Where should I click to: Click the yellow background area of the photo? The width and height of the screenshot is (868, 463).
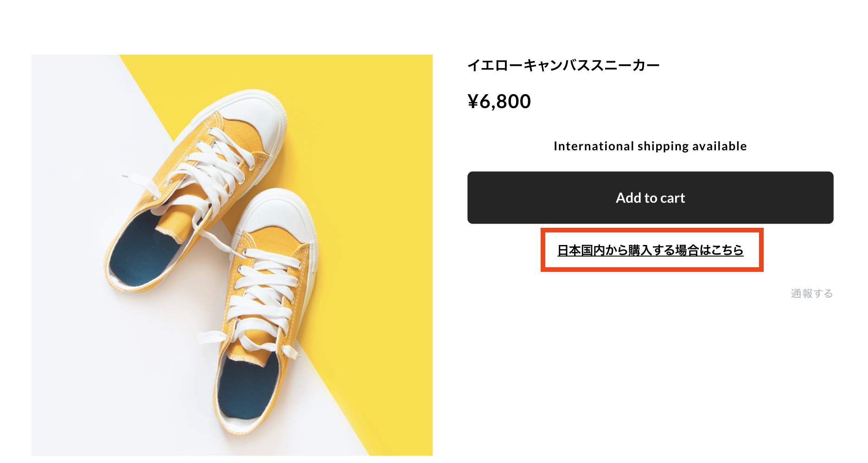pos(371,139)
